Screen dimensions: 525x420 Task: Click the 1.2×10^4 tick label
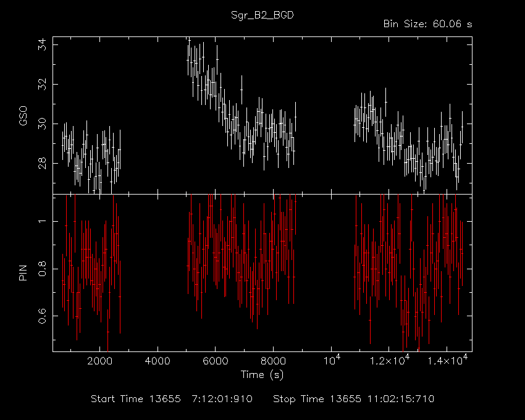(390, 360)
